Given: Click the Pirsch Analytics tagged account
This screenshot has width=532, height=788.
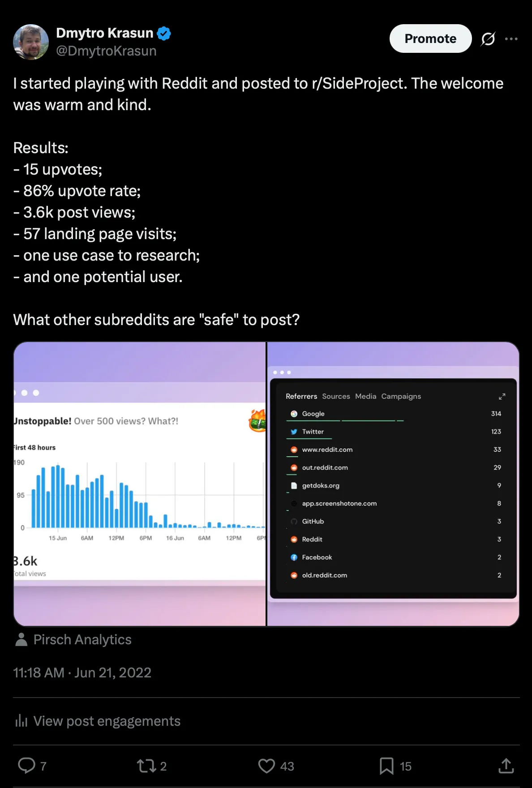Looking at the screenshot, I should point(82,639).
